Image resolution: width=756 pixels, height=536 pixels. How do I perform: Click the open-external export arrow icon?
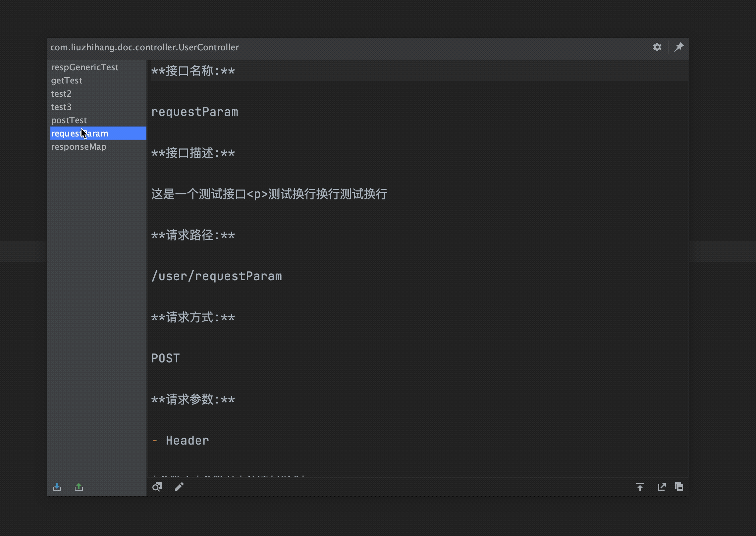point(662,487)
